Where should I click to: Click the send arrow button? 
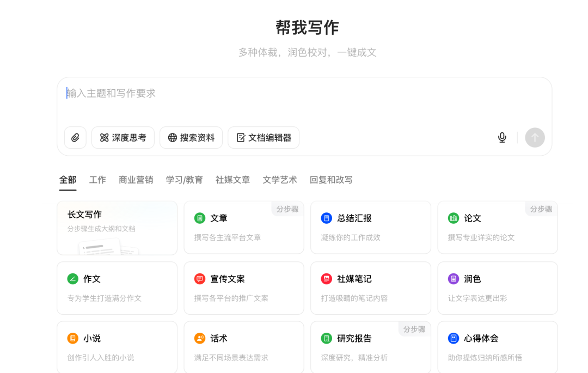(535, 138)
